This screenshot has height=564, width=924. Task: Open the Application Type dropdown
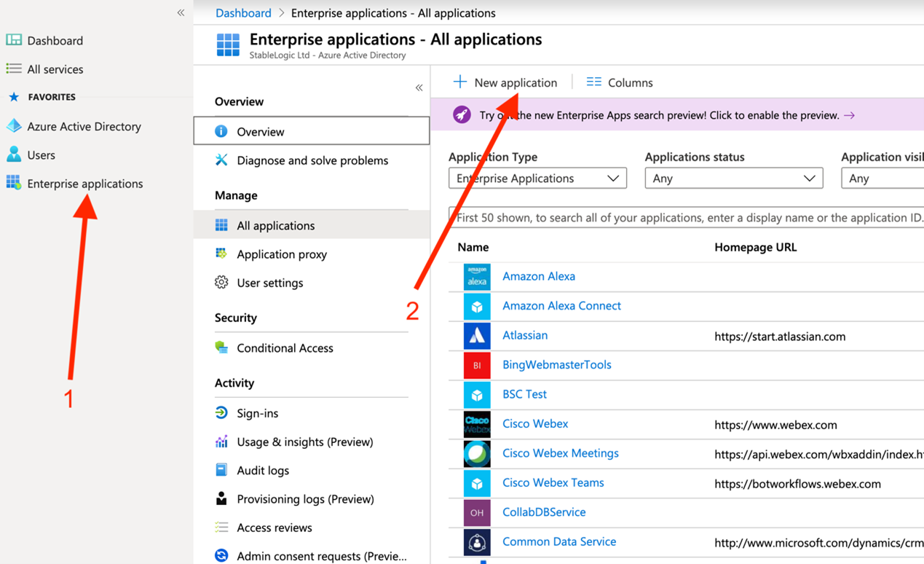coord(537,178)
